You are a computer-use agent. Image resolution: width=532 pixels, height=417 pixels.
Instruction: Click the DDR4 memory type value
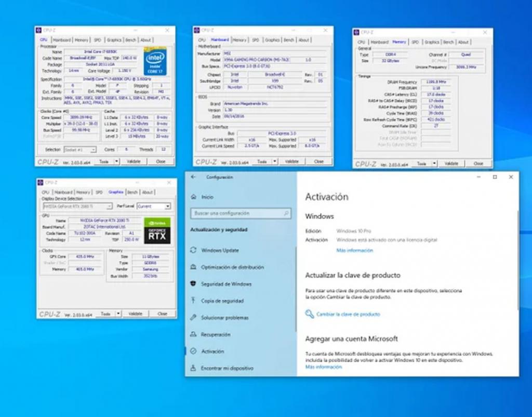[391, 55]
